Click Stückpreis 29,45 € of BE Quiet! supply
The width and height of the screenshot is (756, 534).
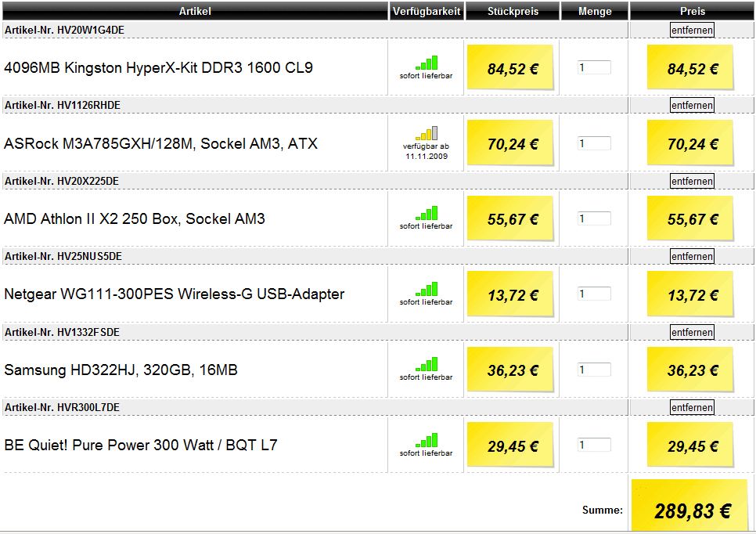pyautogui.click(x=510, y=445)
